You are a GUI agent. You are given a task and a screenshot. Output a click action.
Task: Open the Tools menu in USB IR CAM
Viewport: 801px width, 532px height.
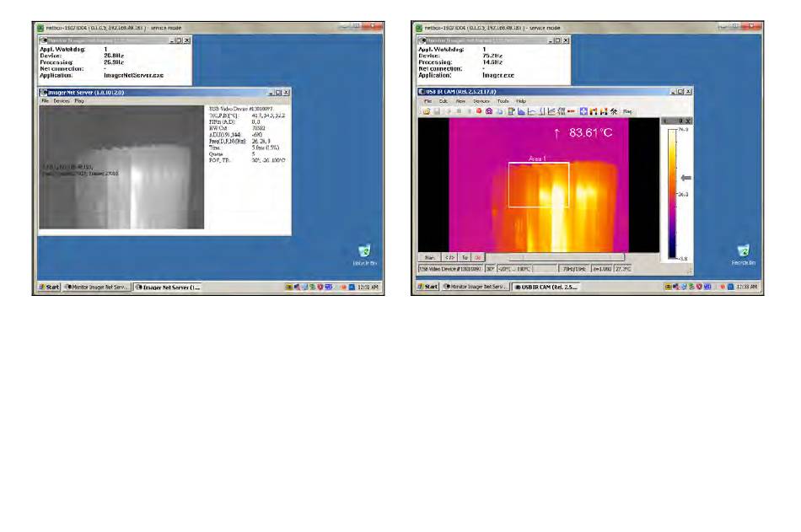[x=503, y=101]
